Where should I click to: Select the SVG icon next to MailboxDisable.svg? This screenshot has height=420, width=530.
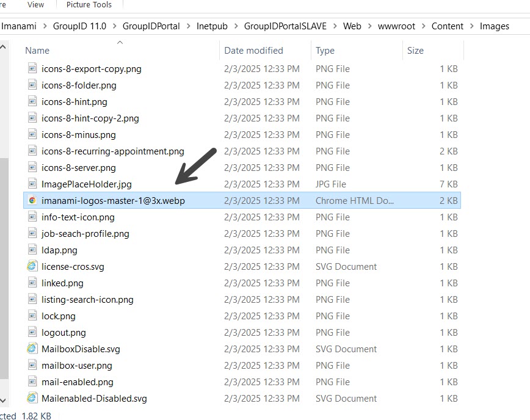click(x=32, y=349)
